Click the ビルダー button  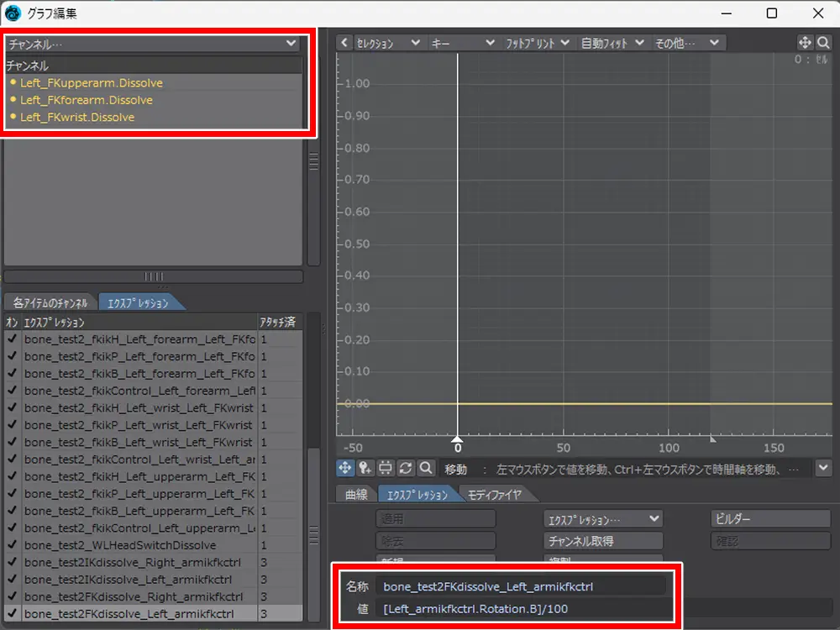pyautogui.click(x=769, y=519)
